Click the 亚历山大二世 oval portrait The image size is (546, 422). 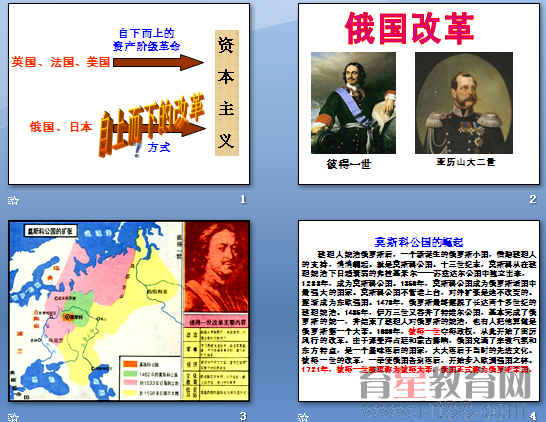tap(464, 103)
